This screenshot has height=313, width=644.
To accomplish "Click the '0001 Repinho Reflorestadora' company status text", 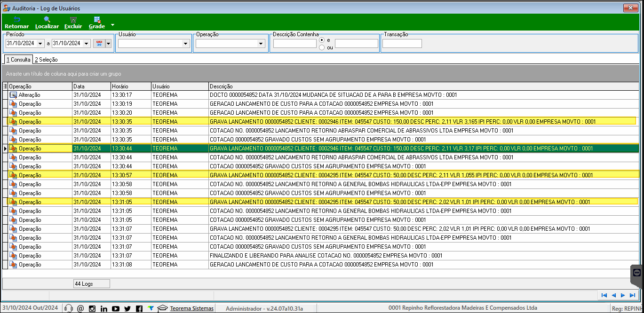I will coord(463,308).
